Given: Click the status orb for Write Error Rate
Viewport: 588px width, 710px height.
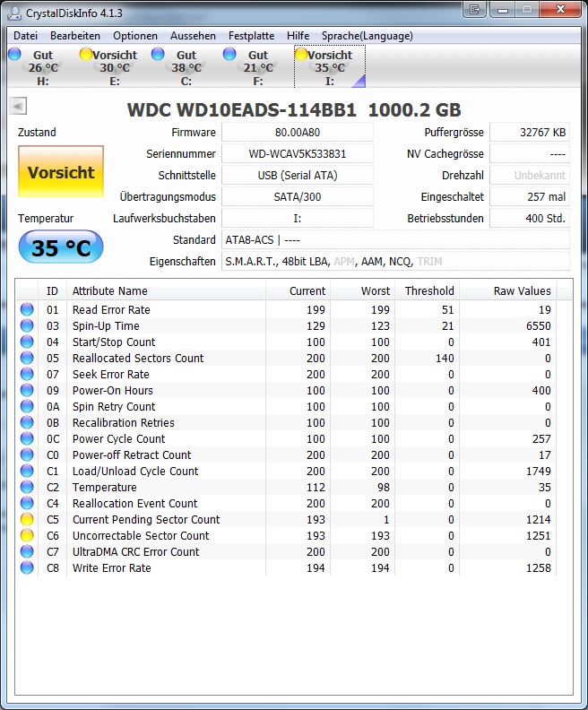Looking at the screenshot, I should click(27, 567).
